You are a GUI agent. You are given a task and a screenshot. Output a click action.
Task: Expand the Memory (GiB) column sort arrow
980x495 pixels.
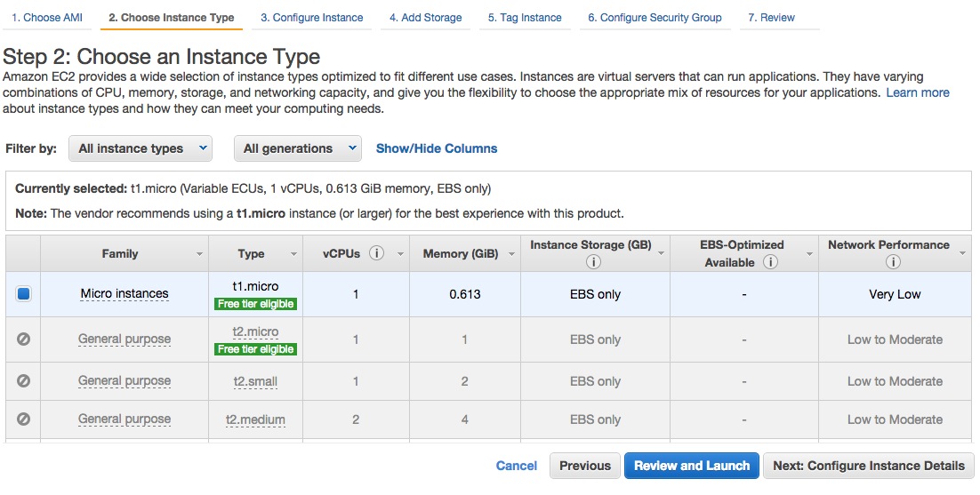pyautogui.click(x=511, y=254)
